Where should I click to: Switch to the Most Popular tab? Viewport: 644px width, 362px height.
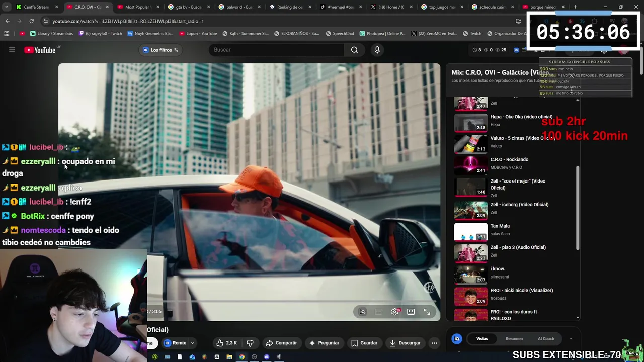[x=138, y=7]
